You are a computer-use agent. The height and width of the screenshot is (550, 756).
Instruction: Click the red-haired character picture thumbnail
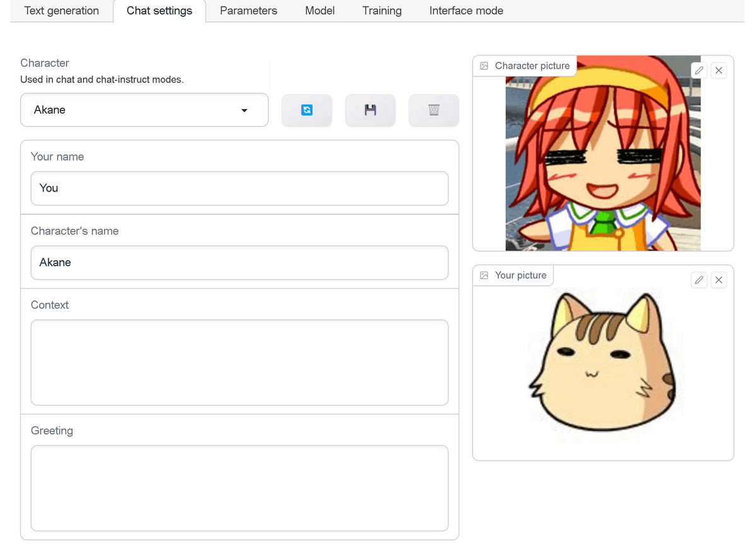pyautogui.click(x=603, y=153)
